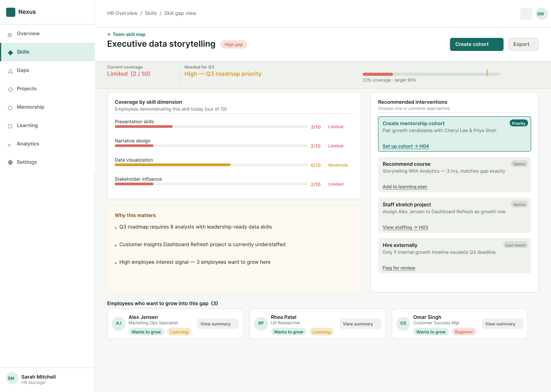Click the SM avatar in top bar

pyautogui.click(x=541, y=14)
